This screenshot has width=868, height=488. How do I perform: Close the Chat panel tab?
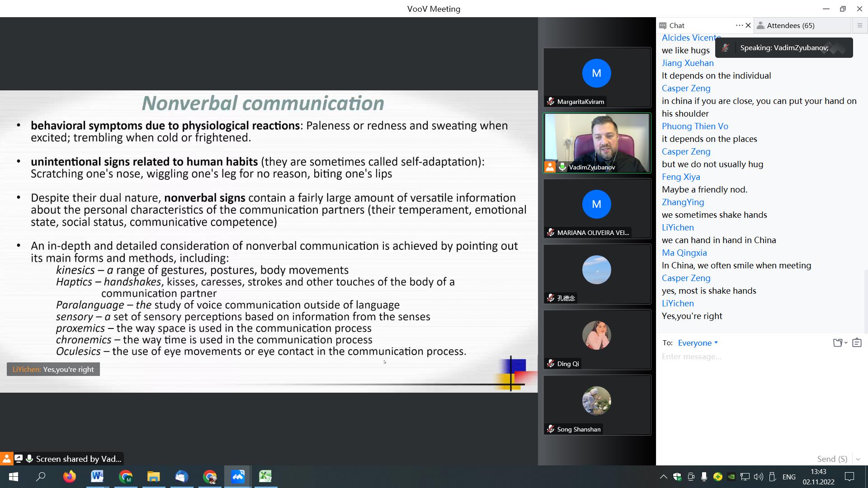pyautogui.click(x=748, y=25)
